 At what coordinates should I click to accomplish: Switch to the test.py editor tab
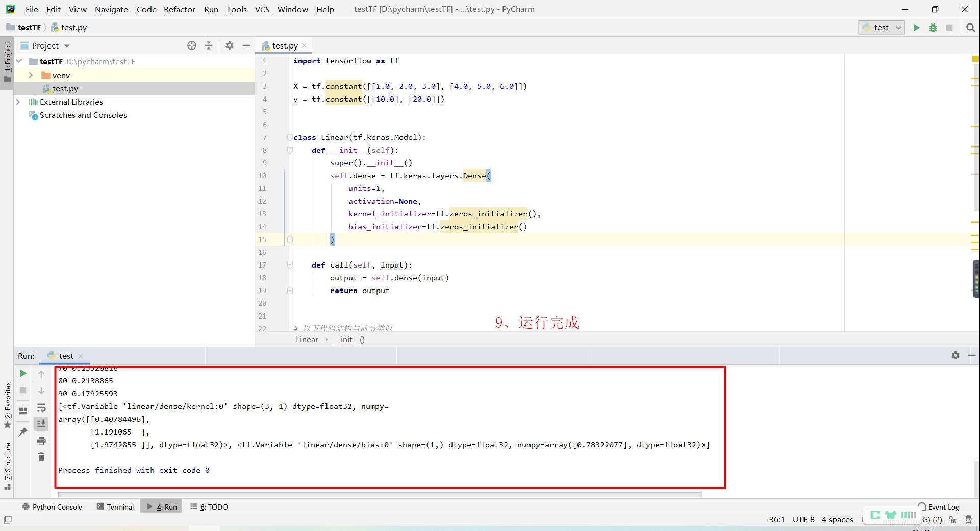click(x=285, y=45)
